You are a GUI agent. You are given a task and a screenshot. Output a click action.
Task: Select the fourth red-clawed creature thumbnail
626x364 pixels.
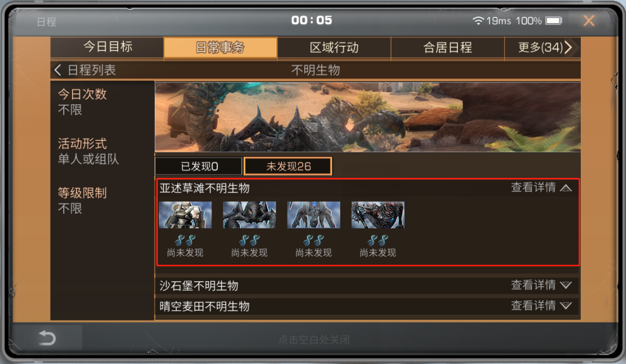click(378, 214)
